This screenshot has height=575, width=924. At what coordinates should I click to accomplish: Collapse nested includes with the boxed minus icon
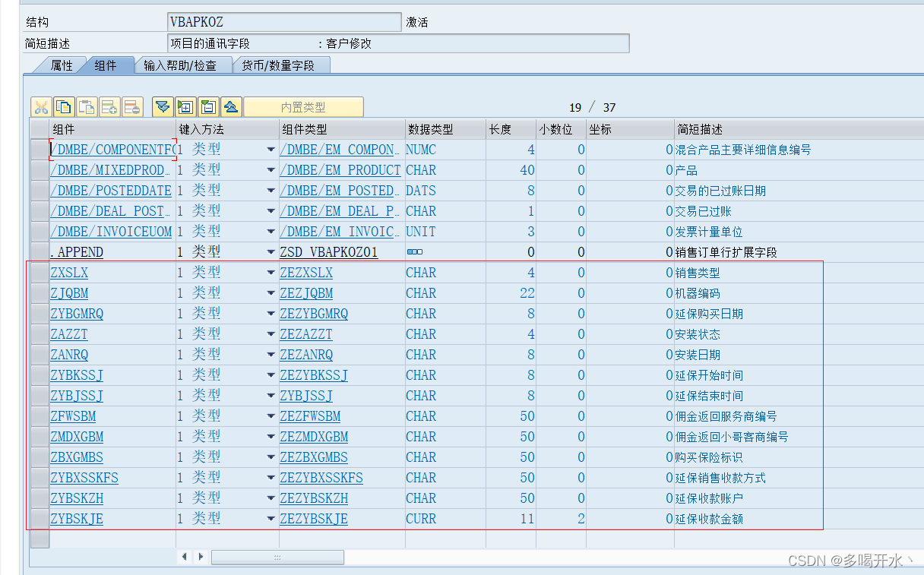207,106
